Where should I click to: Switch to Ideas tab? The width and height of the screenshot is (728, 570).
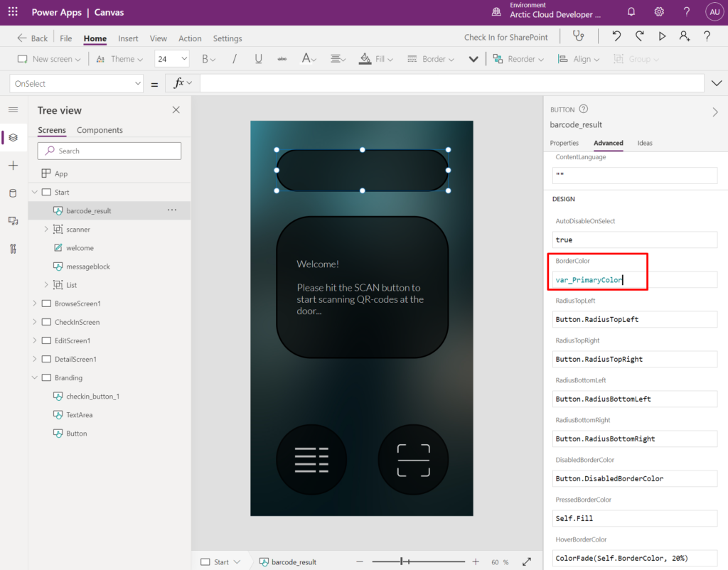pyautogui.click(x=645, y=143)
